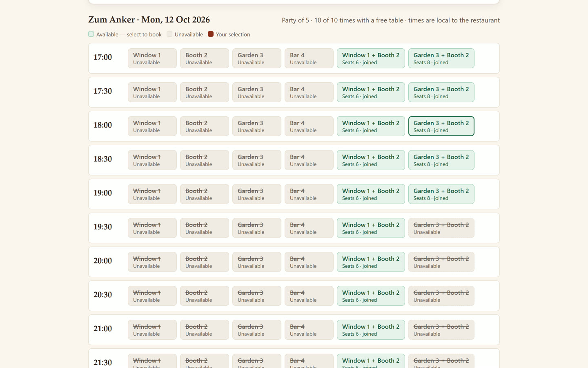588x368 pixels.
Task: Click the 19:30 time label
Action: [102, 227]
